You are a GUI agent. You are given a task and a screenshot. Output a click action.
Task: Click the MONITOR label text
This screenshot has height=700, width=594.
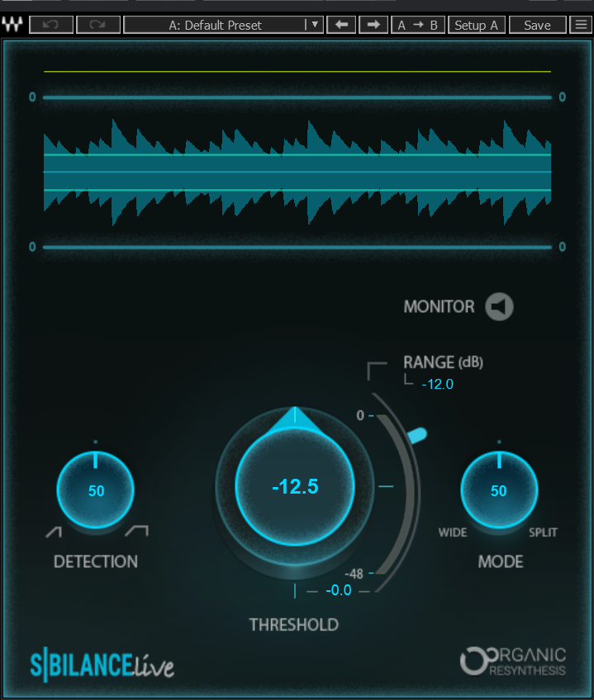coord(439,307)
